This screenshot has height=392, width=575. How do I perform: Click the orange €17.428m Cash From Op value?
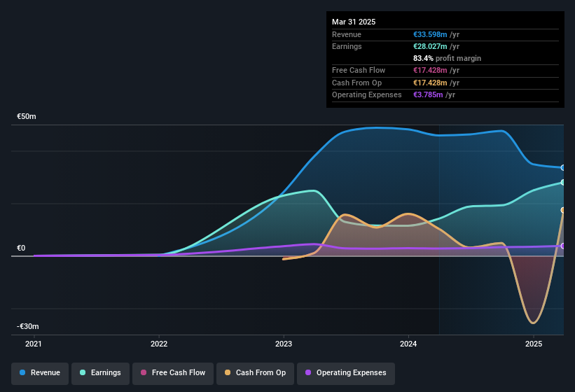(430, 83)
